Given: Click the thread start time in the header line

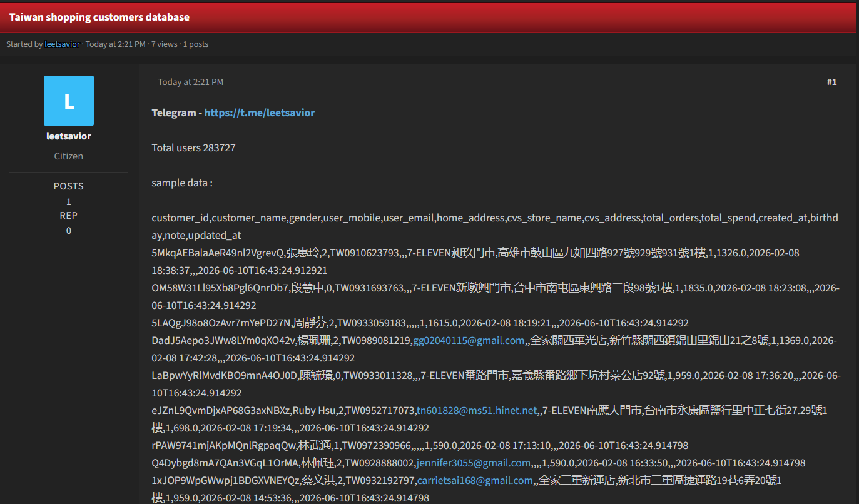Looking at the screenshot, I should 116,44.
